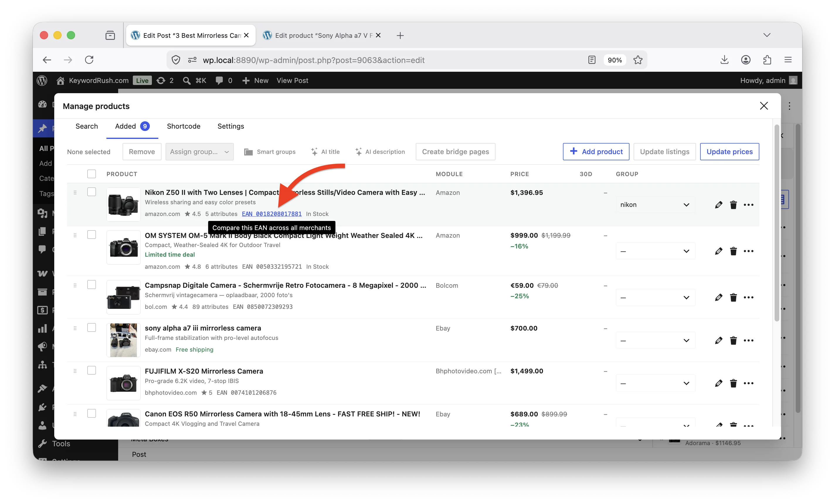Open the Settings tab in Manage products

230,126
